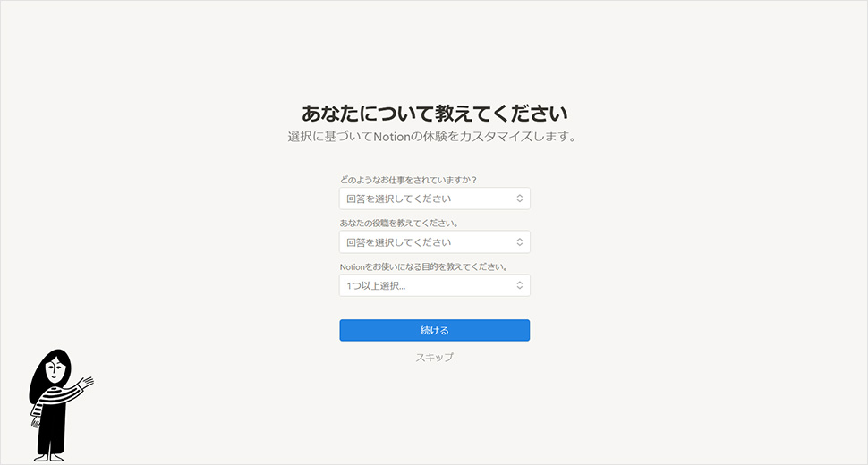Open the 'あなたの役職を教えてください' dropdown
Image resolution: width=868 pixels, height=465 pixels.
click(x=435, y=242)
